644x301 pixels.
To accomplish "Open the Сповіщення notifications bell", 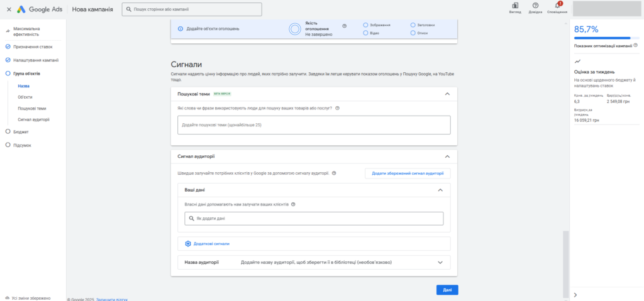I will (x=557, y=6).
